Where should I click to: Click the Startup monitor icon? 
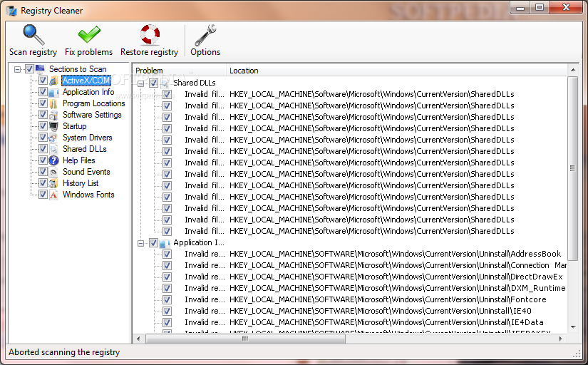click(x=53, y=126)
